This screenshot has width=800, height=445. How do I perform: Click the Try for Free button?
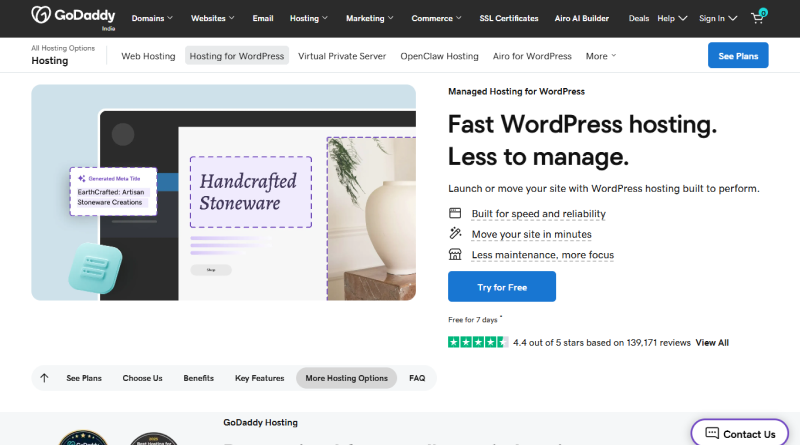pyautogui.click(x=502, y=287)
